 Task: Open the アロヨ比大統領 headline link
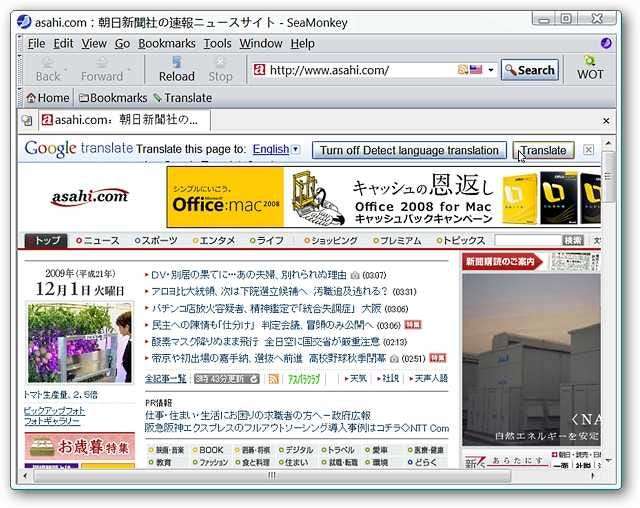[269, 292]
